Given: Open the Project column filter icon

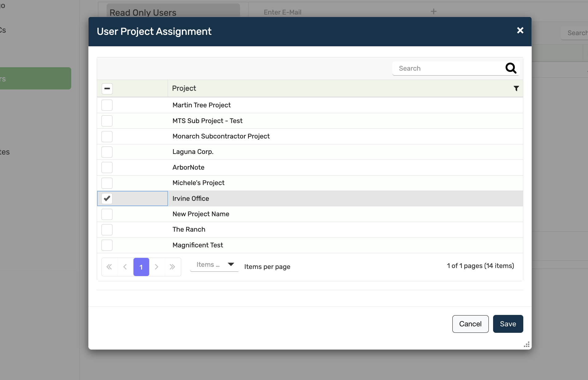Looking at the screenshot, I should click(x=516, y=89).
